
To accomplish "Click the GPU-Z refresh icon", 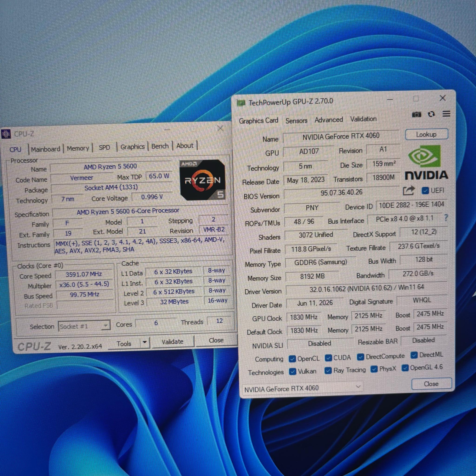I will pyautogui.click(x=431, y=114).
